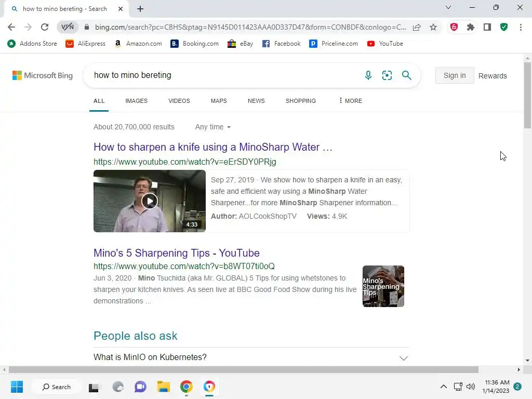The height and width of the screenshot is (399, 532).
Task: Open File Explorer from taskbar
Action: (164, 387)
